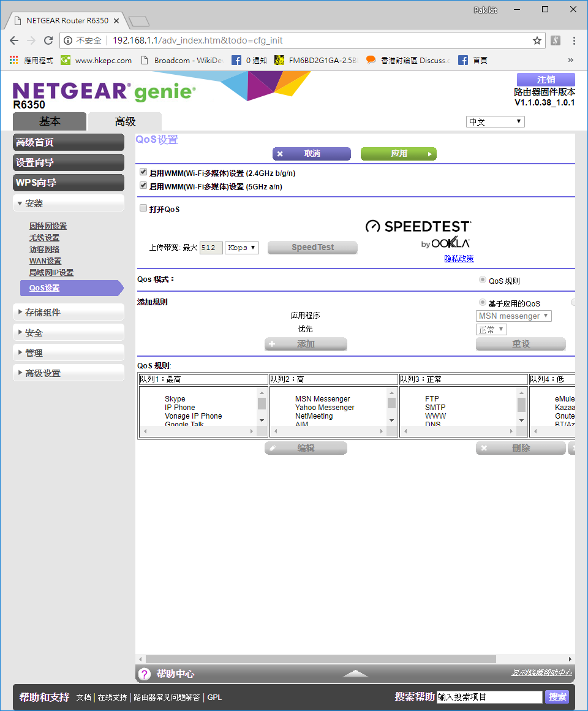Image resolution: width=588 pixels, height=711 pixels.
Task: Open the 在线支持 support link
Action: (112, 698)
